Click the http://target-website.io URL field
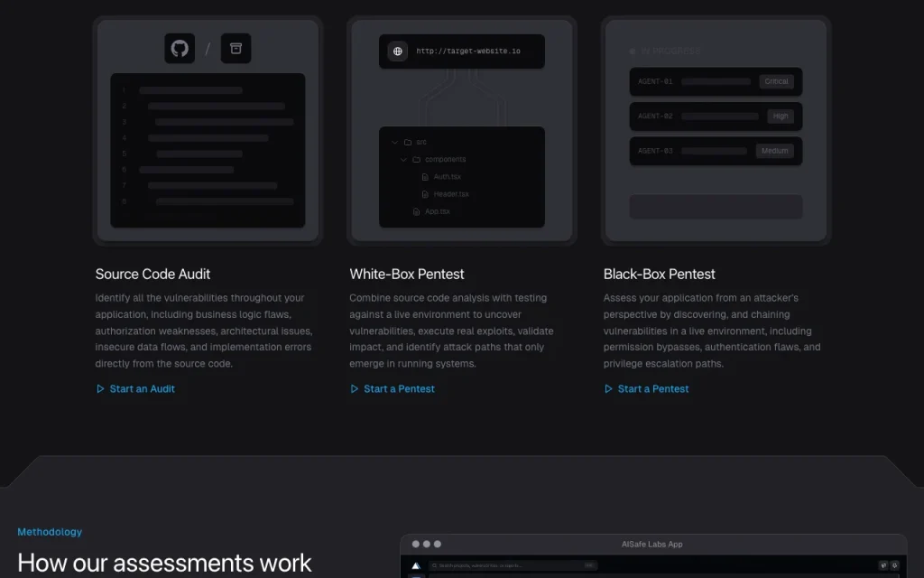 pyautogui.click(x=462, y=51)
